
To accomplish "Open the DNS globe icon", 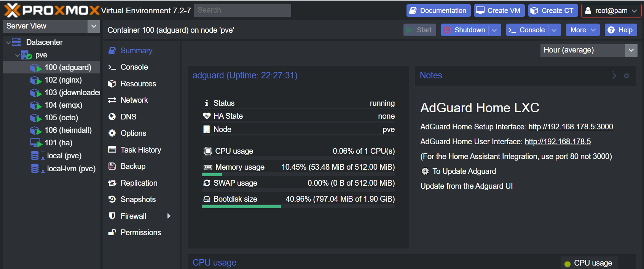I will click(x=112, y=117).
